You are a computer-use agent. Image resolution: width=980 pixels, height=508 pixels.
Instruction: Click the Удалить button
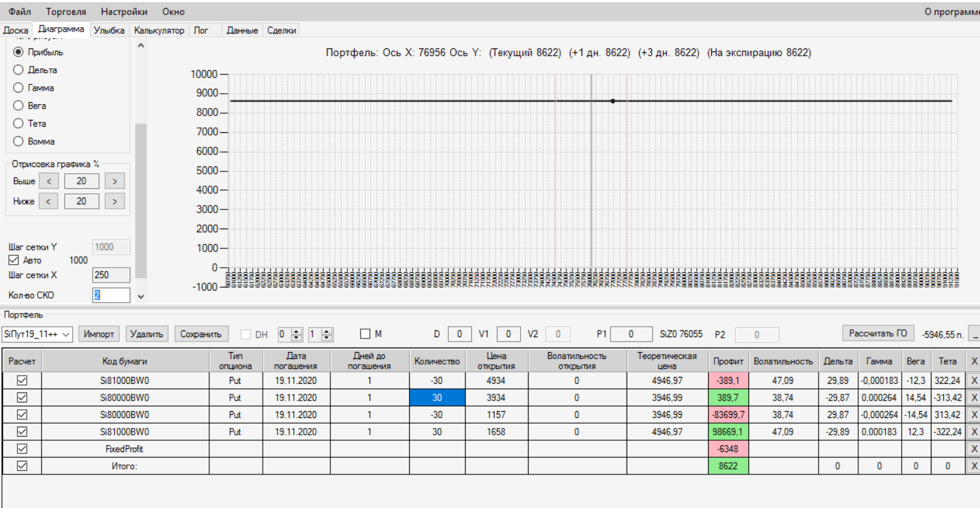click(x=147, y=334)
